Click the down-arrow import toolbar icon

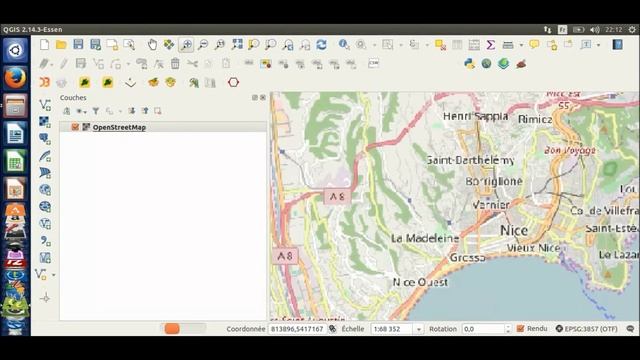pyautogui.click(x=130, y=82)
